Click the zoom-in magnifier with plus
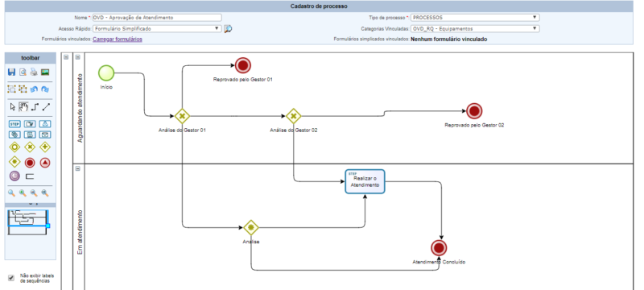Screen dimensions: 644x290 (x=23, y=193)
